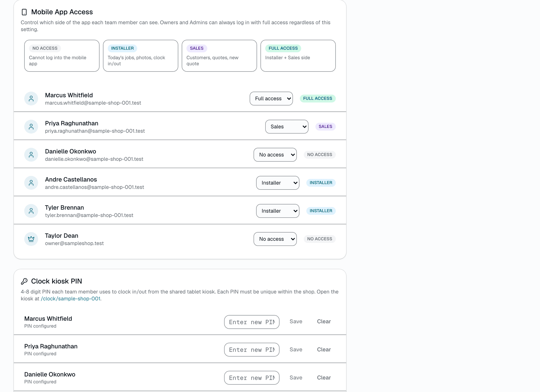The image size is (540, 392).
Task: Click email owner@sampleshop.test
Action: pyautogui.click(x=74, y=243)
